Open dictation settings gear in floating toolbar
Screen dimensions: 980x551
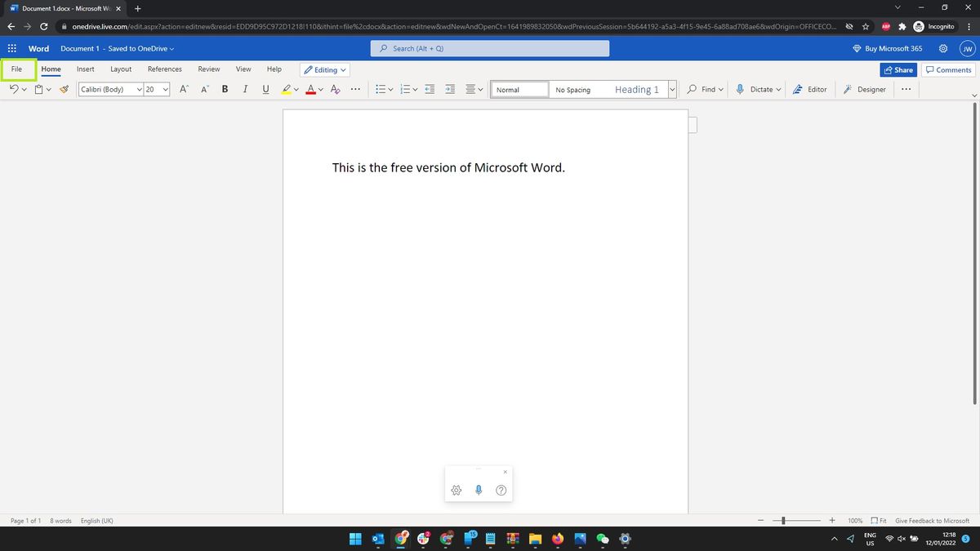pos(457,490)
